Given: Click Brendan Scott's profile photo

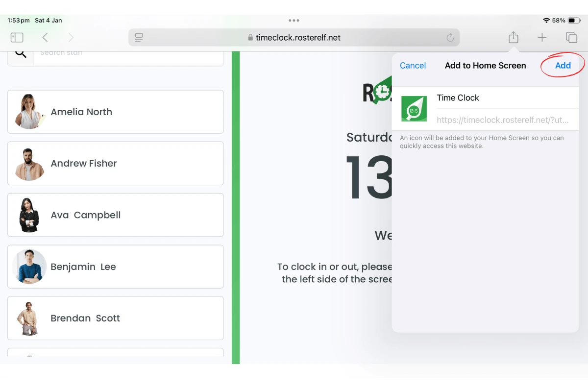Looking at the screenshot, I should pyautogui.click(x=28, y=318).
